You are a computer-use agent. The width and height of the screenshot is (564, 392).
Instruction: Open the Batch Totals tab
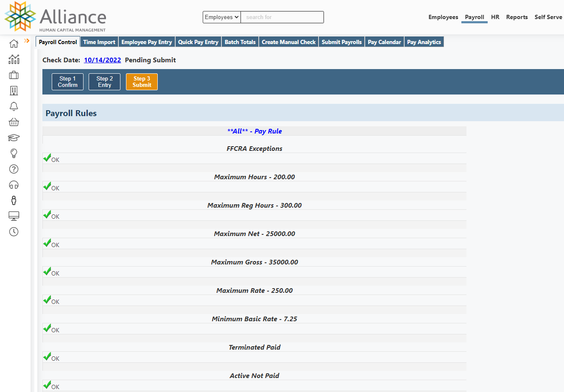click(x=240, y=42)
